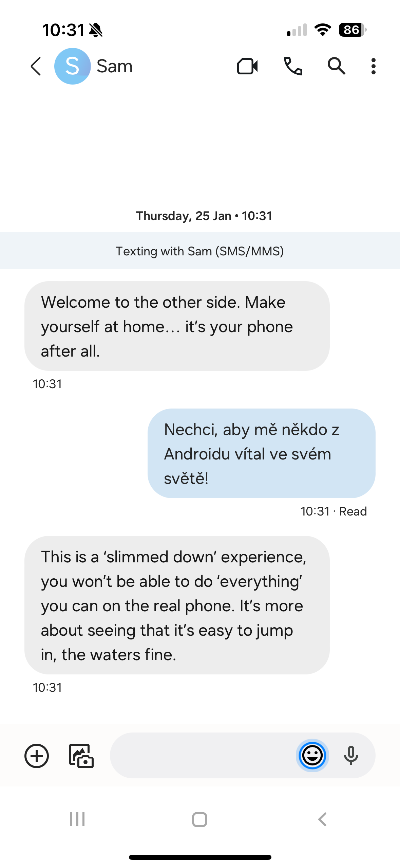
Task: Attach a file with the plus icon
Action: pos(37,756)
